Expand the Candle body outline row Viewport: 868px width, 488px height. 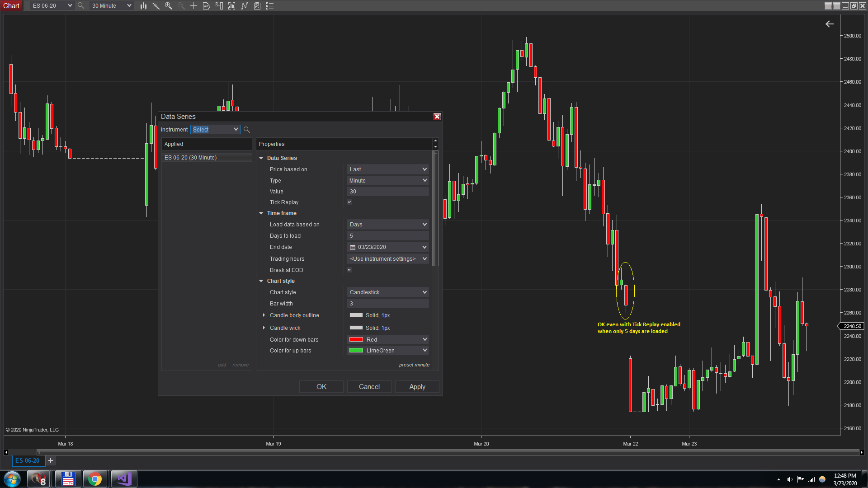coord(264,315)
